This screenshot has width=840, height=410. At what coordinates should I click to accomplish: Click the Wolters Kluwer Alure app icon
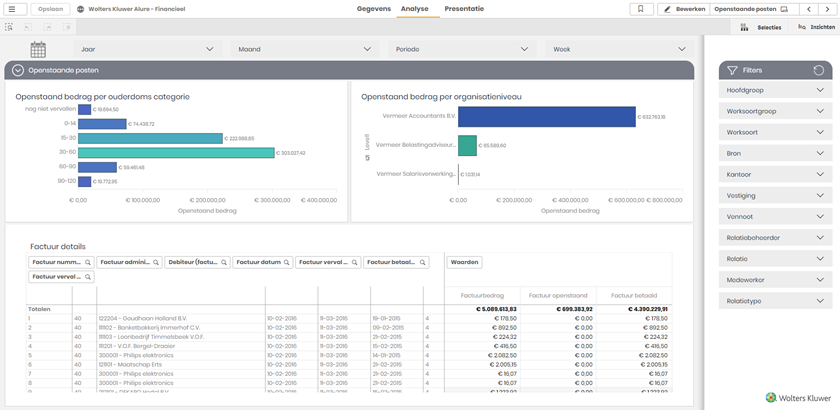[x=80, y=9]
